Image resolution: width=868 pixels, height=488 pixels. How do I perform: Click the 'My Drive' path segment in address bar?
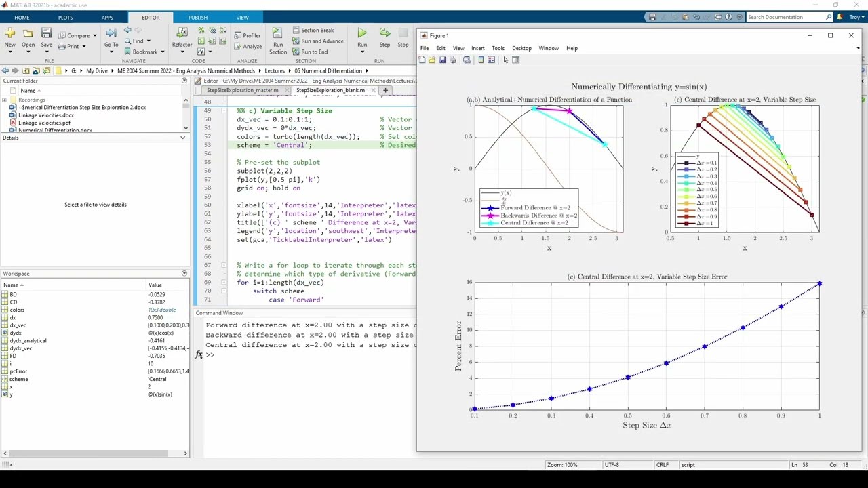tap(97, 70)
